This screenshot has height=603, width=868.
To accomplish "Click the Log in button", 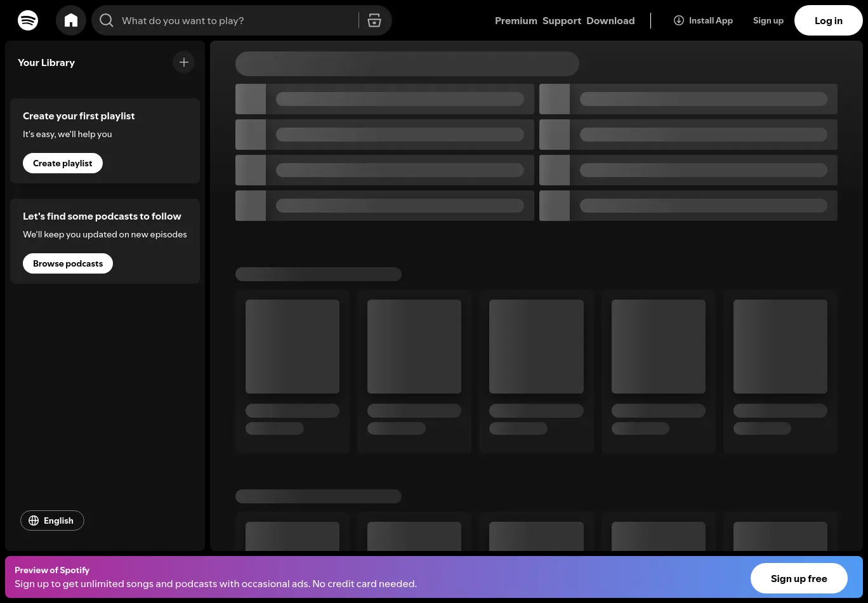I will point(829,20).
